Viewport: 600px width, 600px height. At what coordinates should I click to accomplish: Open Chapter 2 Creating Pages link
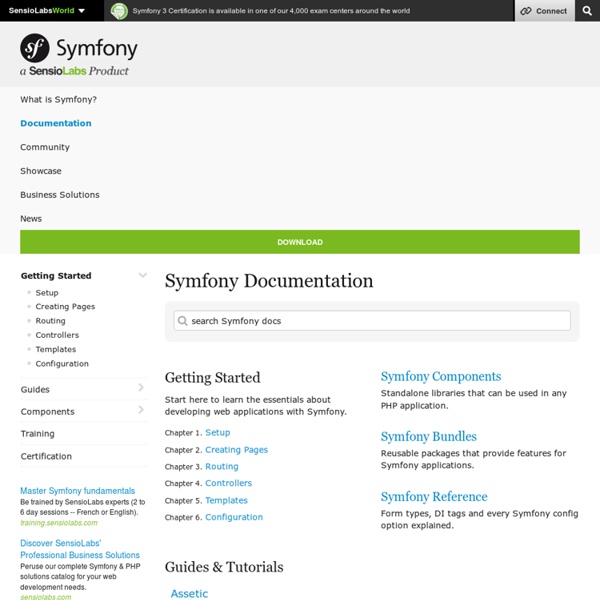click(236, 450)
